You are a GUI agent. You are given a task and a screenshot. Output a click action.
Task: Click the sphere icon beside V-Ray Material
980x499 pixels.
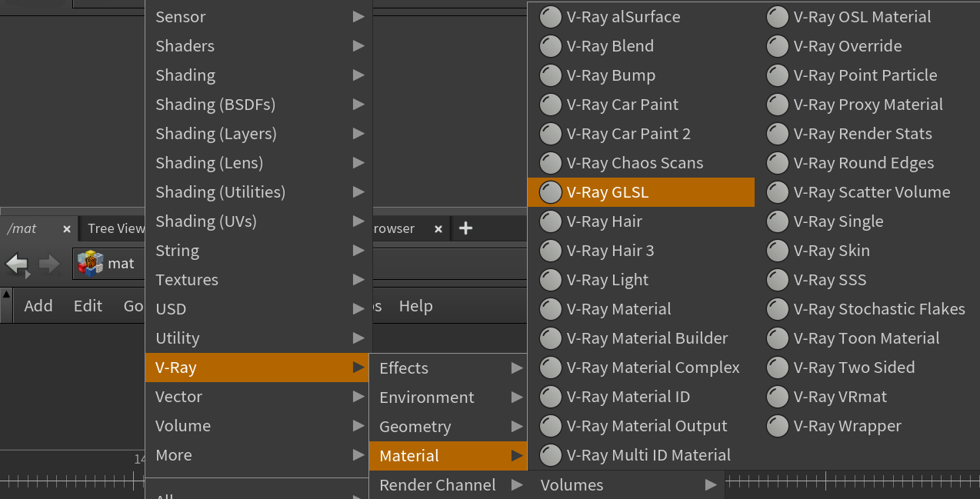point(550,309)
